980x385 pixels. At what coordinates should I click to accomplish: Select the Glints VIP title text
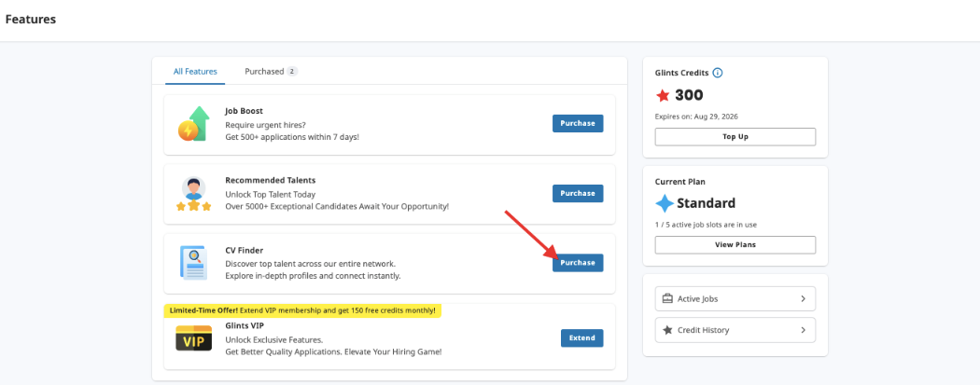(x=244, y=325)
